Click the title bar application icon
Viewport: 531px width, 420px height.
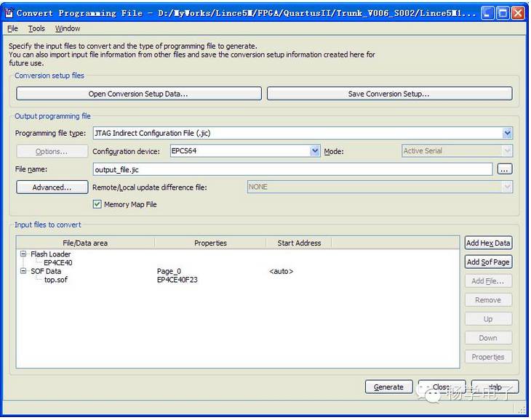[x=9, y=13]
